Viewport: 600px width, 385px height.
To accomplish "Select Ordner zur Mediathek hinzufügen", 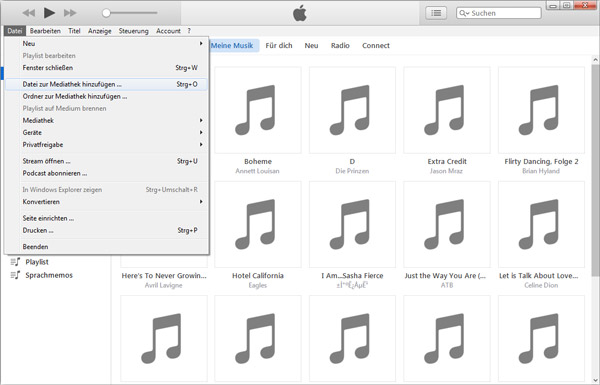I will point(107,96).
